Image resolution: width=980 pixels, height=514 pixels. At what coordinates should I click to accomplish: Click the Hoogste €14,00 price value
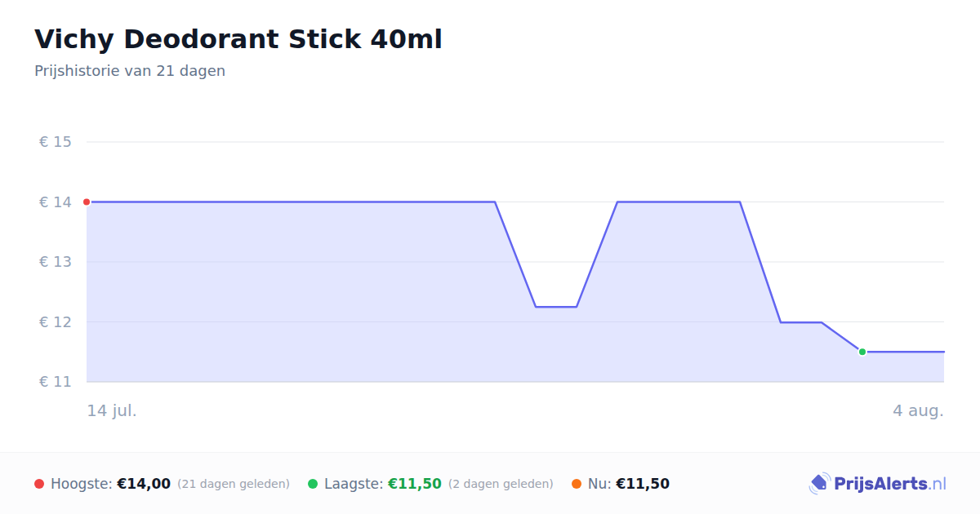144,484
